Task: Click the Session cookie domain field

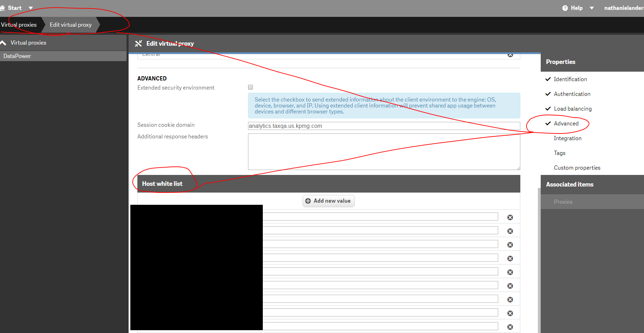Action: [x=384, y=126]
